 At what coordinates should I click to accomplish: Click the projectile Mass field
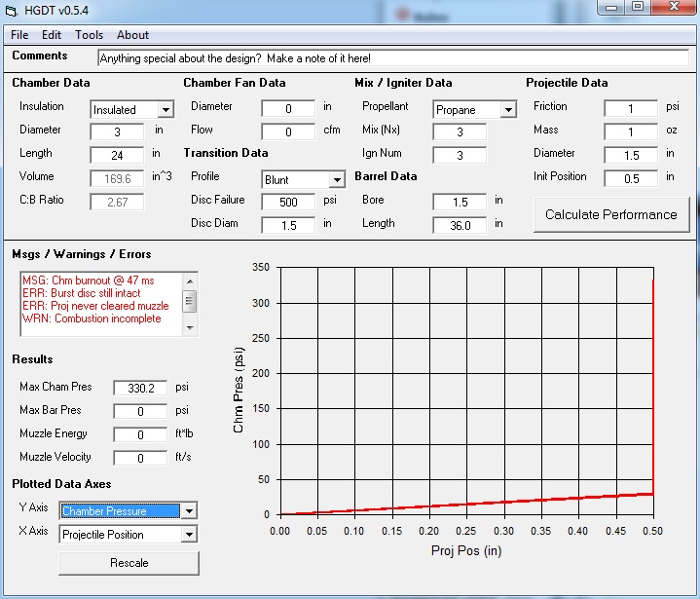(631, 131)
